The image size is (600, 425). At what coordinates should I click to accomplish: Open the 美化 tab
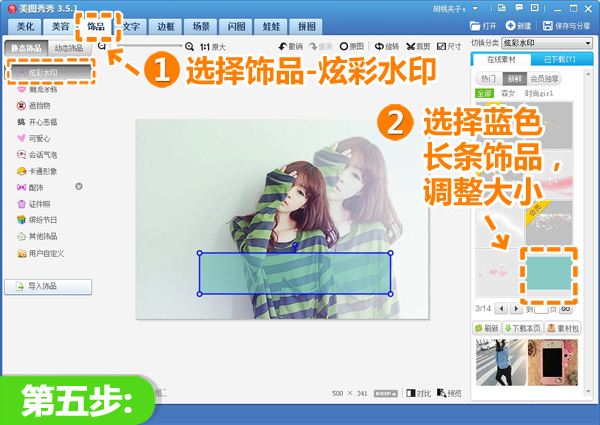pyautogui.click(x=25, y=26)
